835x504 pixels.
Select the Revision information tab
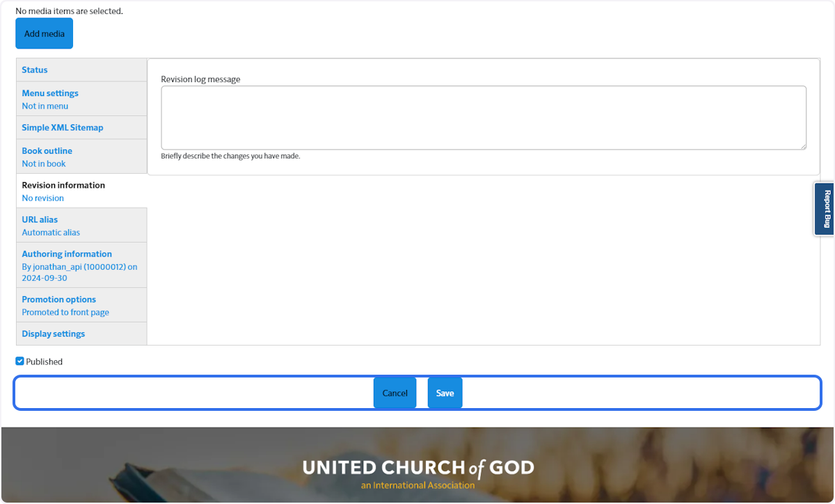click(63, 185)
